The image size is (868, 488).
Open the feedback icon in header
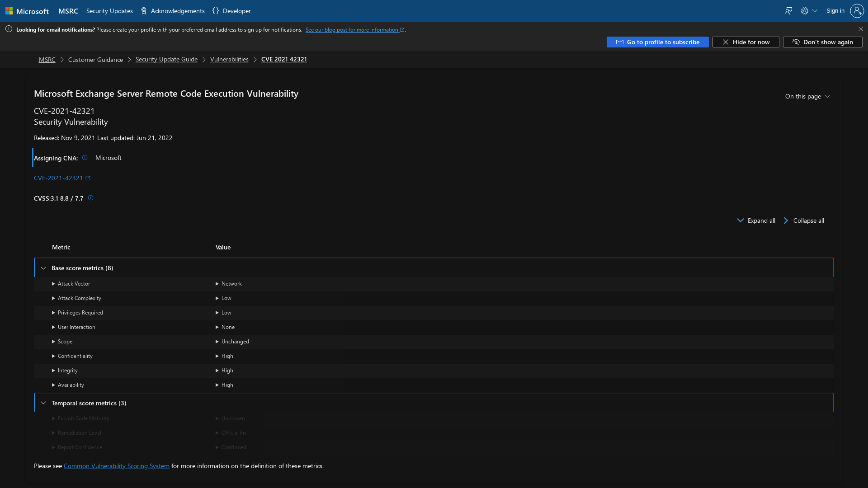[788, 11]
